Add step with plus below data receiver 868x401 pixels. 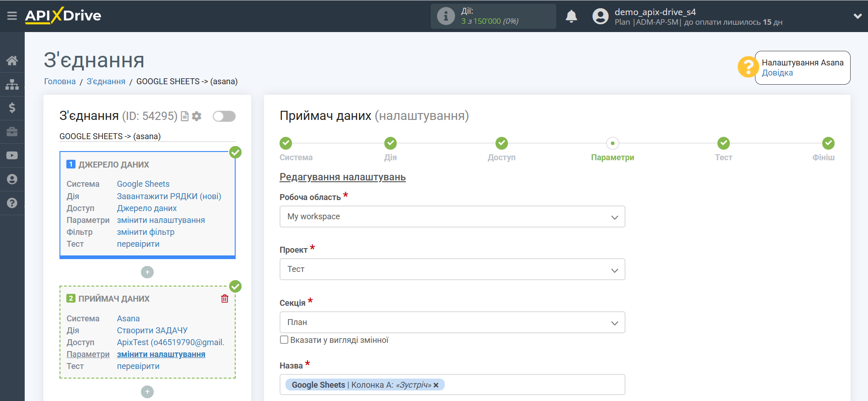tap(147, 392)
